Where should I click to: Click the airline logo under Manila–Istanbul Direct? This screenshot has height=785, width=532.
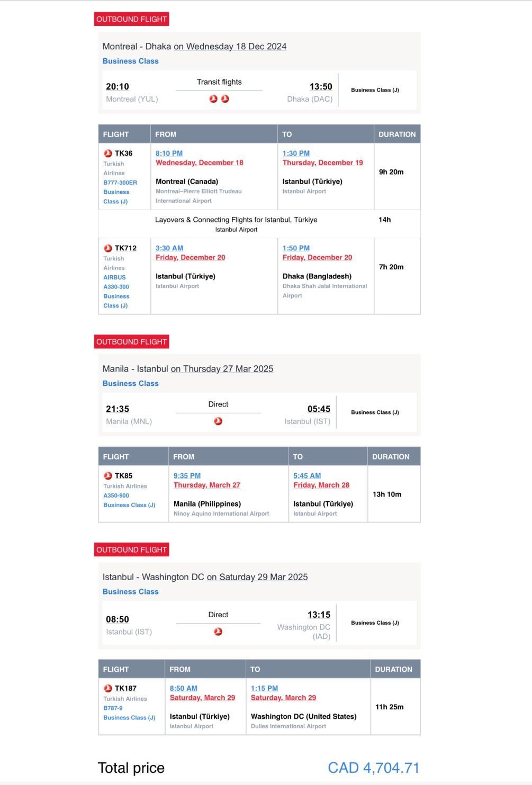[x=218, y=421]
